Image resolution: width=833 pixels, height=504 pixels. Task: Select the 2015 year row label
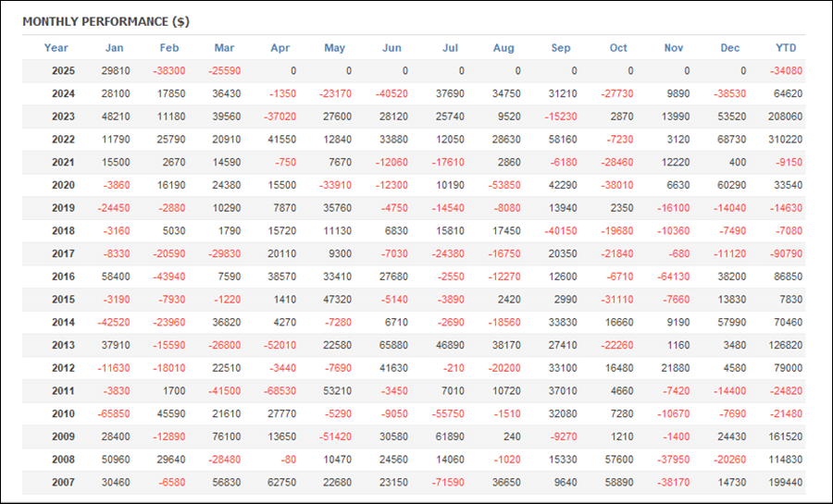(63, 300)
